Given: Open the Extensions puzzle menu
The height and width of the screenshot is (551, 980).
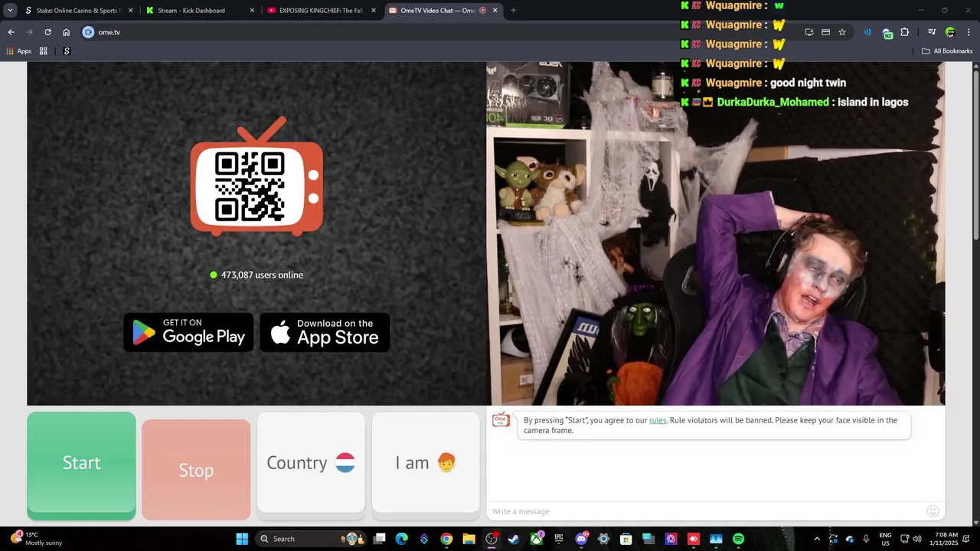Looking at the screenshot, I should click(905, 32).
